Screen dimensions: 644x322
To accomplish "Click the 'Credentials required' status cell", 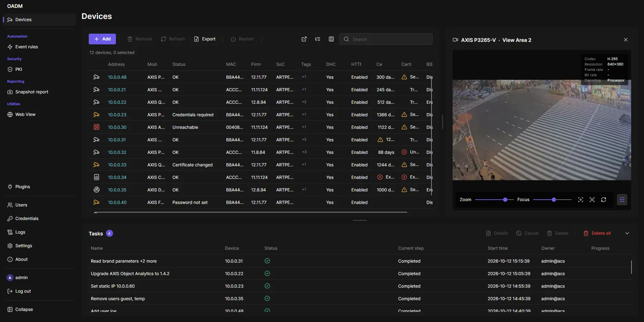I will (193, 114).
